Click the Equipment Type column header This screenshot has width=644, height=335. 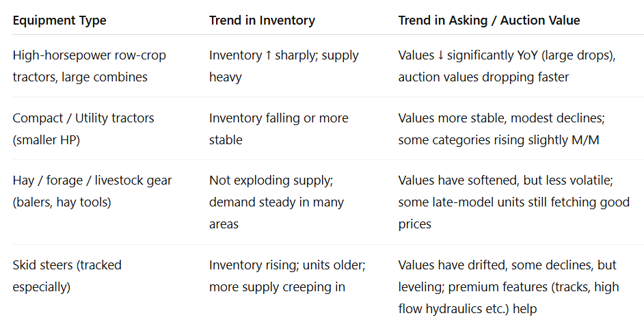tap(59, 21)
